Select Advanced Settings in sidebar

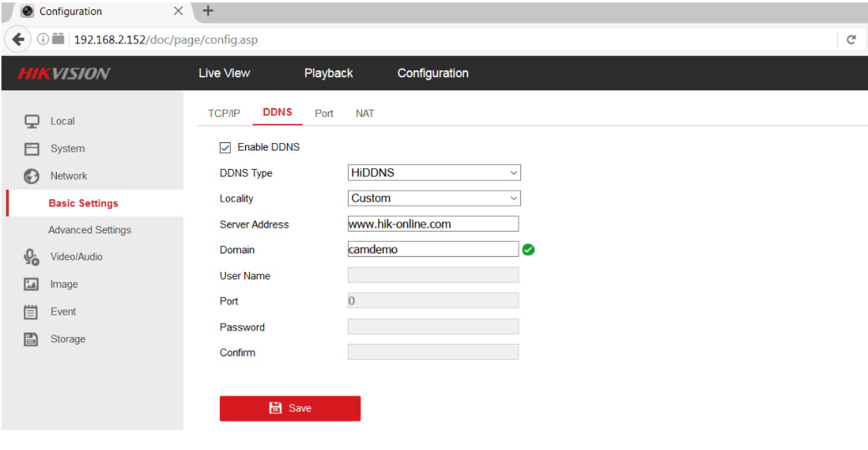coord(89,230)
